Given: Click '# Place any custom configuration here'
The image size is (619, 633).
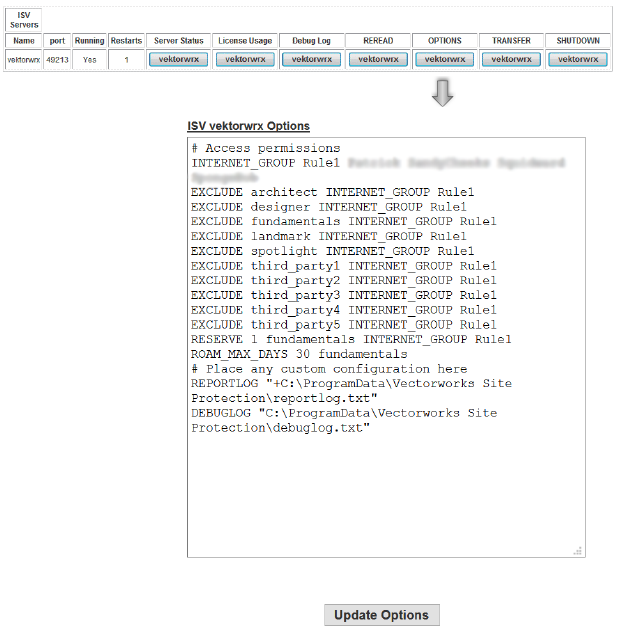Looking at the screenshot, I should [329, 369].
